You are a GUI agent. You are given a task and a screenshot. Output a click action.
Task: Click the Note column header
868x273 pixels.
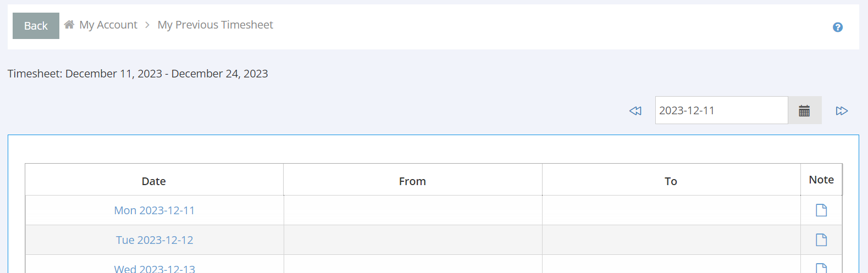coord(821,180)
